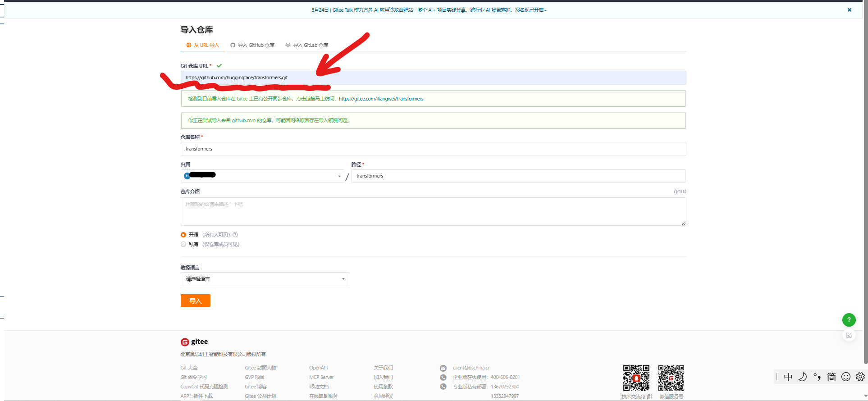Open the MCP Server footer link

click(321, 377)
